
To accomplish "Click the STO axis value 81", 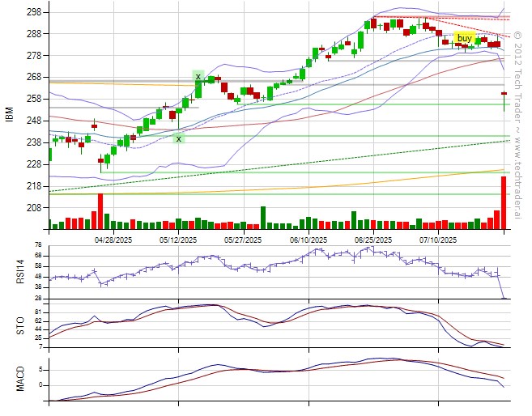I will (38, 312).
